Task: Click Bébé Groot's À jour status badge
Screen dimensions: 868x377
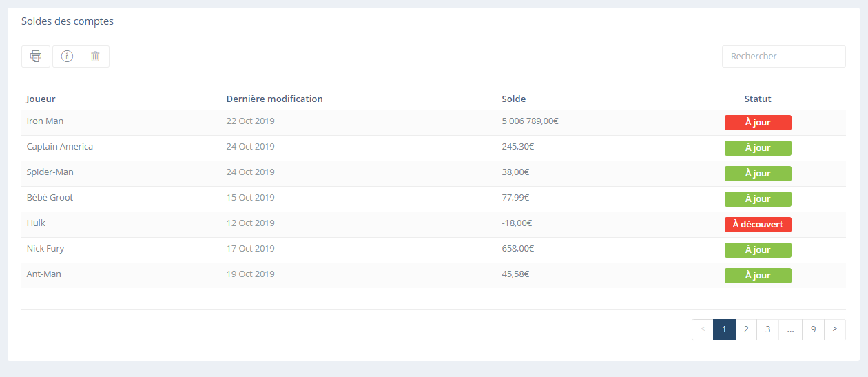Action: click(758, 199)
